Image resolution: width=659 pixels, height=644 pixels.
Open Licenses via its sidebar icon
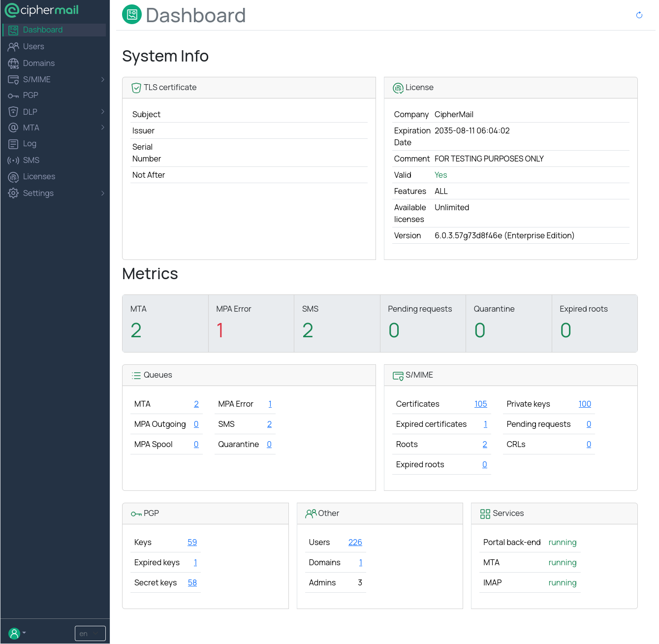pyautogui.click(x=13, y=176)
